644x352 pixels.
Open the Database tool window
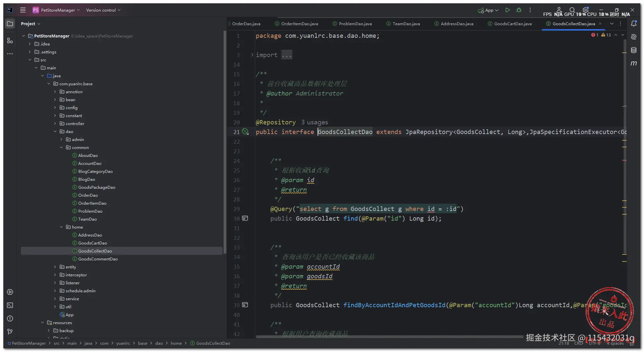pos(633,50)
